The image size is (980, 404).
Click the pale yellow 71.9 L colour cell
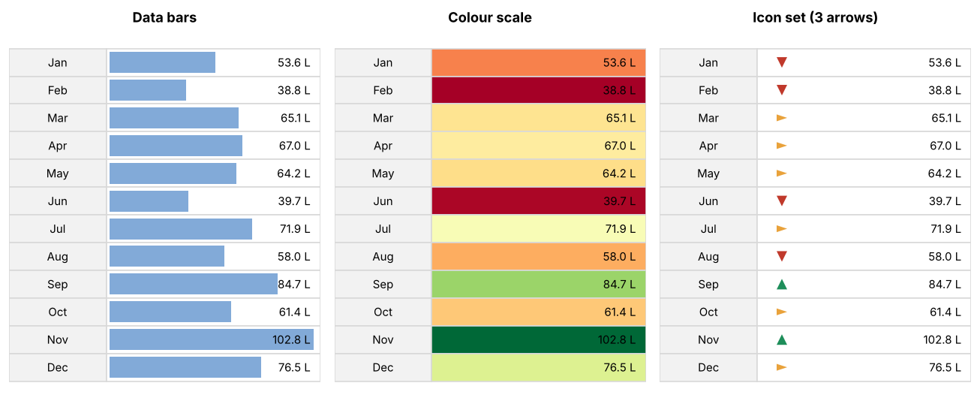[x=539, y=229]
